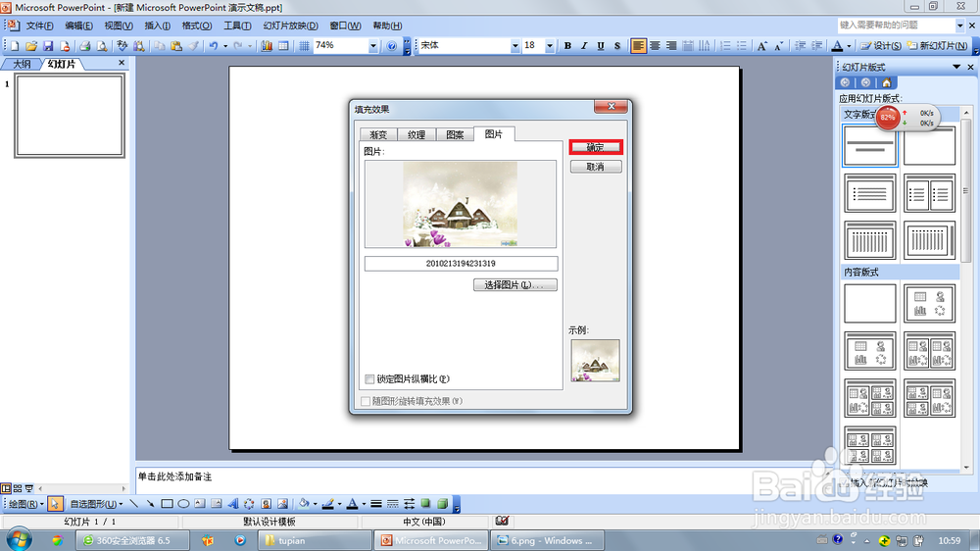Image resolution: width=980 pixels, height=551 pixels.
Task: Select the Rectangle drawing tool
Action: click(167, 504)
